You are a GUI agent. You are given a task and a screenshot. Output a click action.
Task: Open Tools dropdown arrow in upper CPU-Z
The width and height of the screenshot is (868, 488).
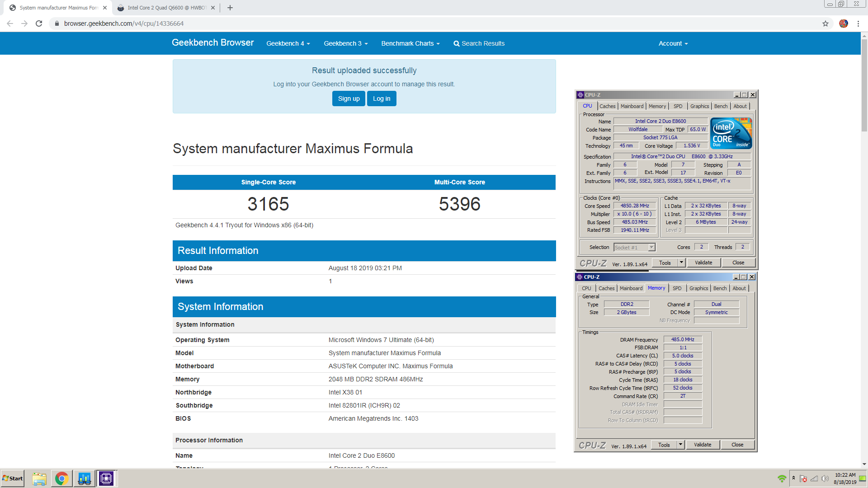click(x=681, y=263)
